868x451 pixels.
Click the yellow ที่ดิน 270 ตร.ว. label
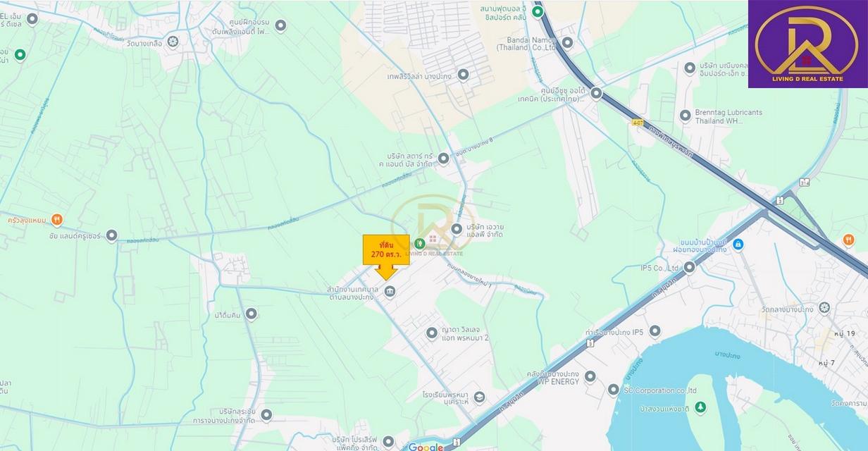[385, 249]
